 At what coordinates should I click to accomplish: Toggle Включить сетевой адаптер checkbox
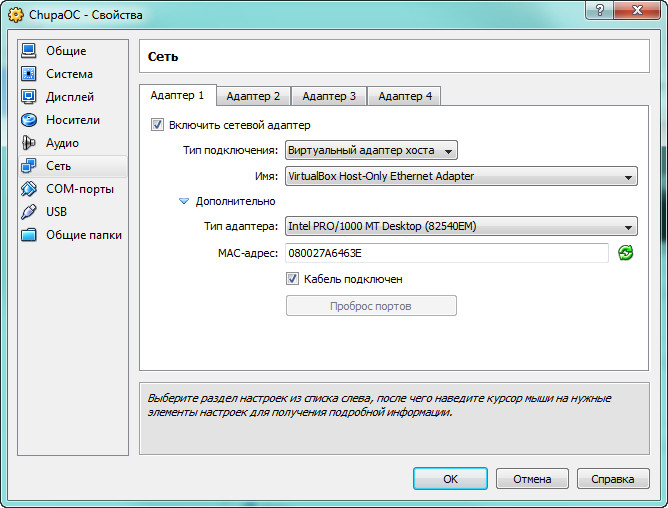(x=157, y=125)
